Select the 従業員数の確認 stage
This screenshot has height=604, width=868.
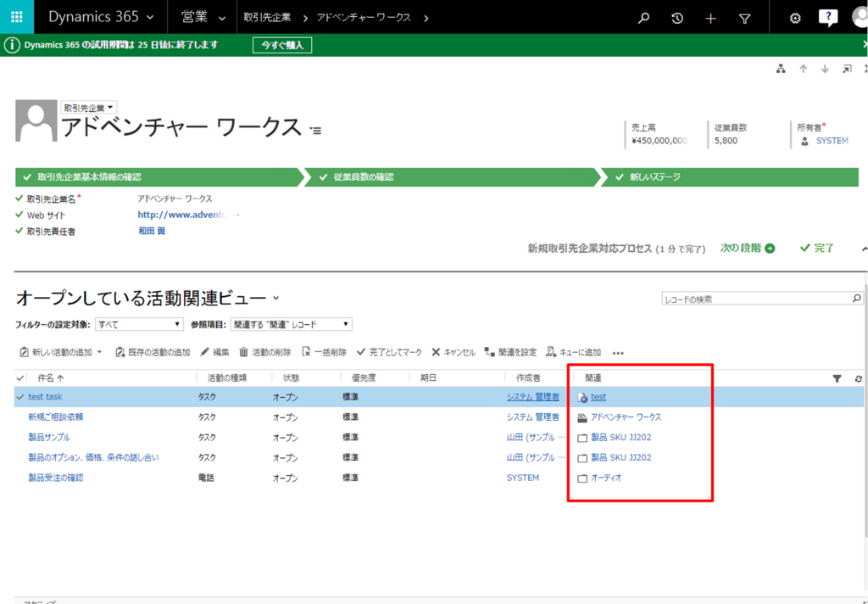[x=453, y=177]
